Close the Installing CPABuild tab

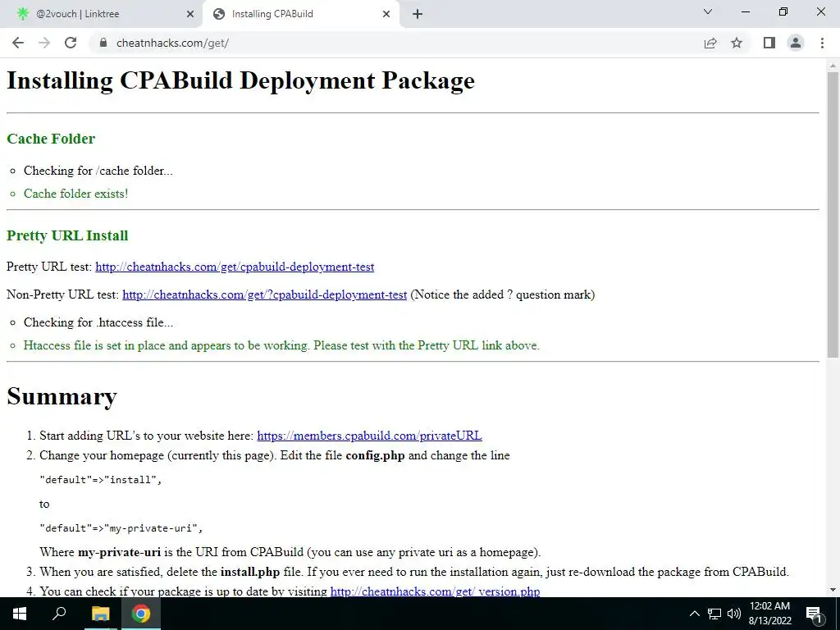tap(386, 14)
